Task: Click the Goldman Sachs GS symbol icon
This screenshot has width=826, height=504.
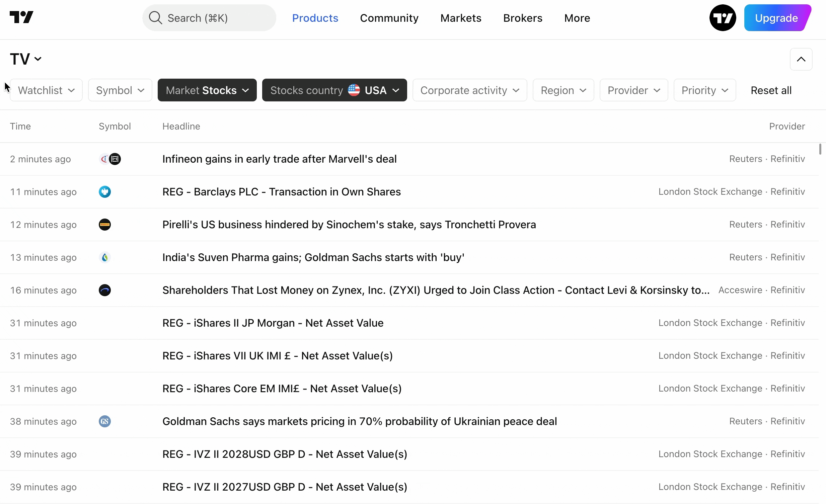Action: coord(104,421)
